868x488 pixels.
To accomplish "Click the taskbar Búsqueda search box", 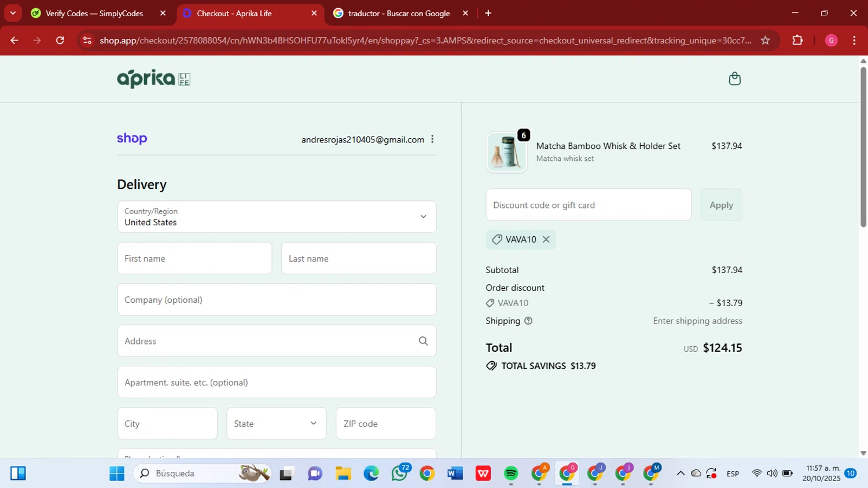I will (203, 474).
